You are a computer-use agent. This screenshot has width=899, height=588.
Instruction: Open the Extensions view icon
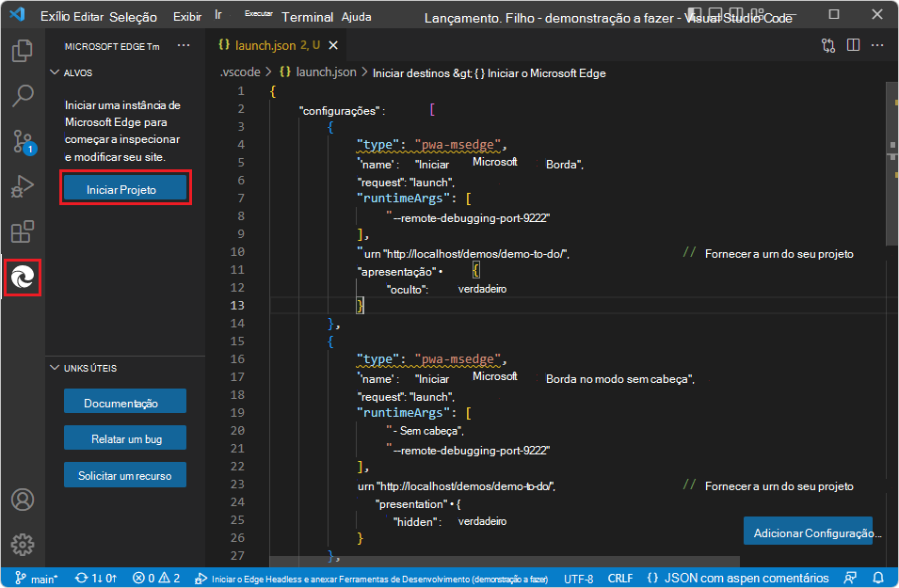[x=23, y=231]
